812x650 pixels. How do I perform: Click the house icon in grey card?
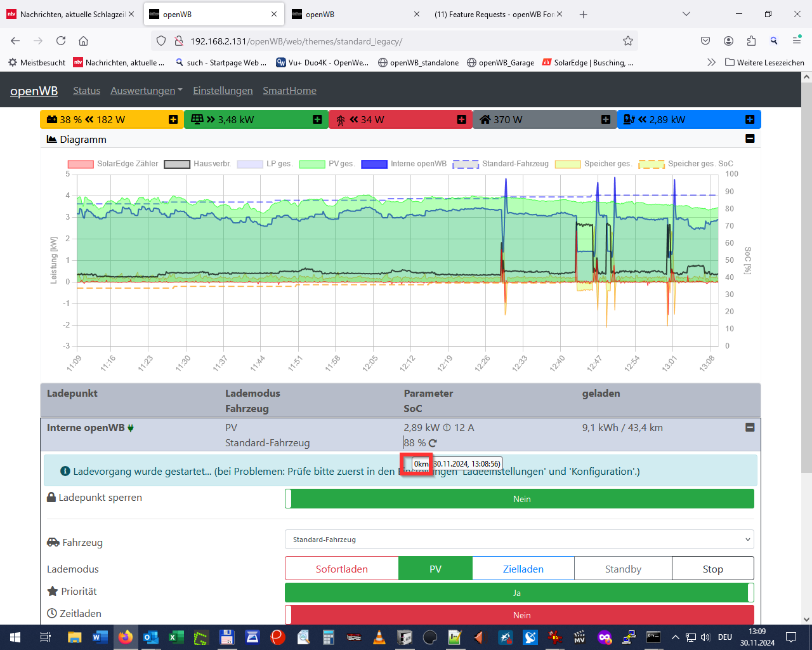485,119
